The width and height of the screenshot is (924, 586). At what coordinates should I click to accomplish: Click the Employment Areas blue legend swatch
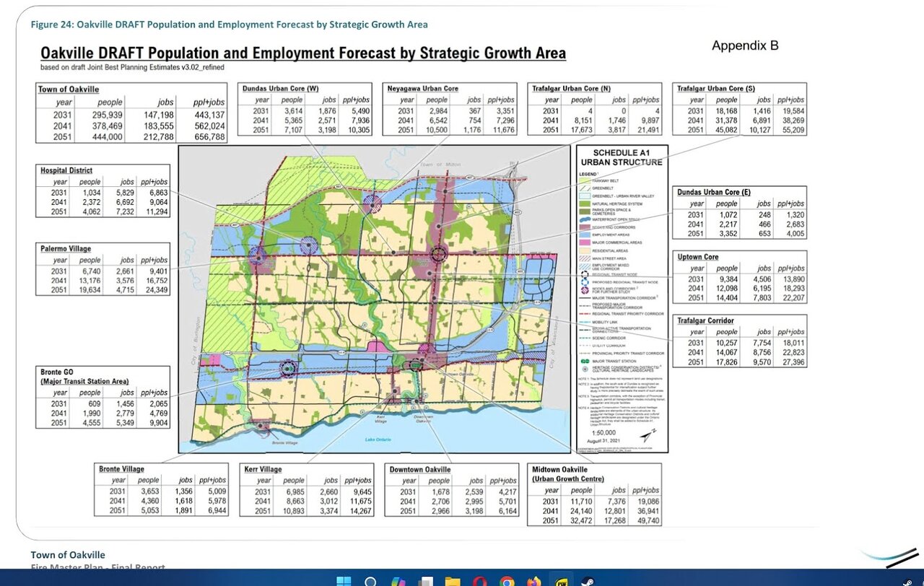[583, 235]
